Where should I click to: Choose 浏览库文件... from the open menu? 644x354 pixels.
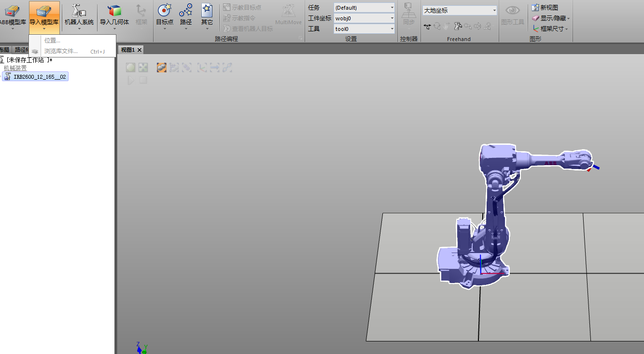click(x=61, y=51)
